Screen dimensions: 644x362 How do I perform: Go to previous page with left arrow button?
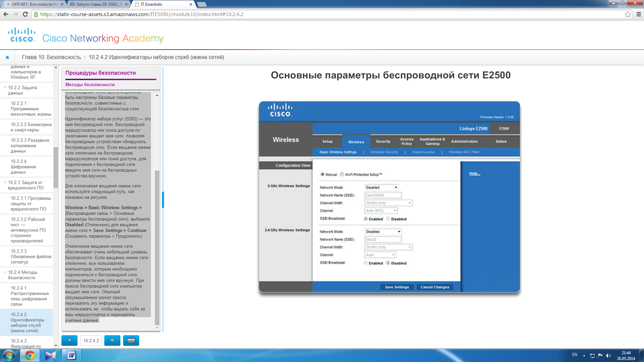coord(69,341)
